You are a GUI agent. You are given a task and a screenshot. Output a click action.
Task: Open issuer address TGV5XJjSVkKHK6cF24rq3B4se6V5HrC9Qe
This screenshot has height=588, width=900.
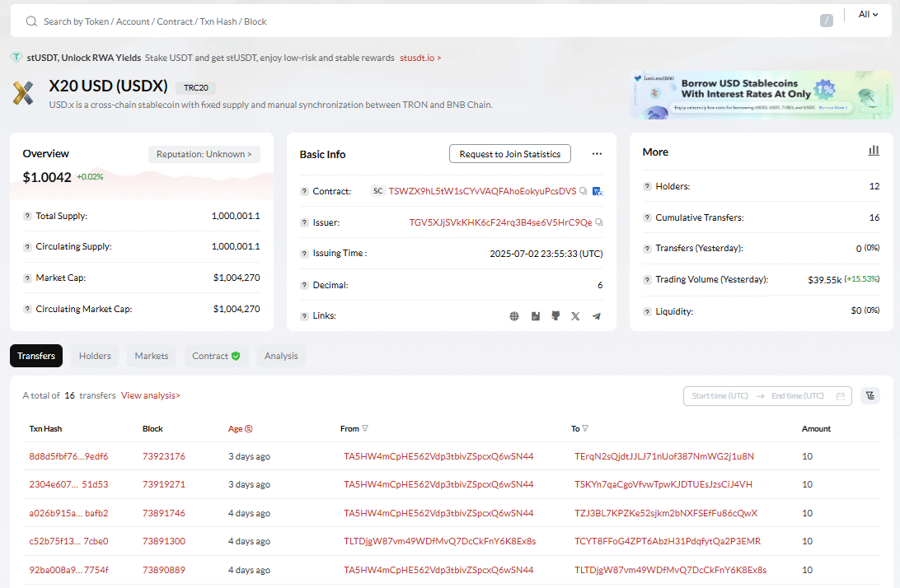click(x=500, y=222)
